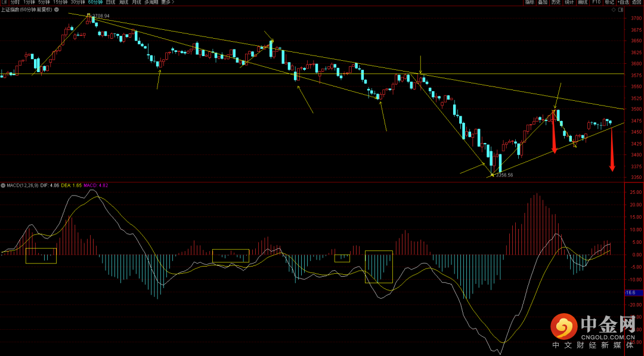This screenshot has height=356, width=644.
Task: Open the 统计 statistics tool
Action: 569,2
